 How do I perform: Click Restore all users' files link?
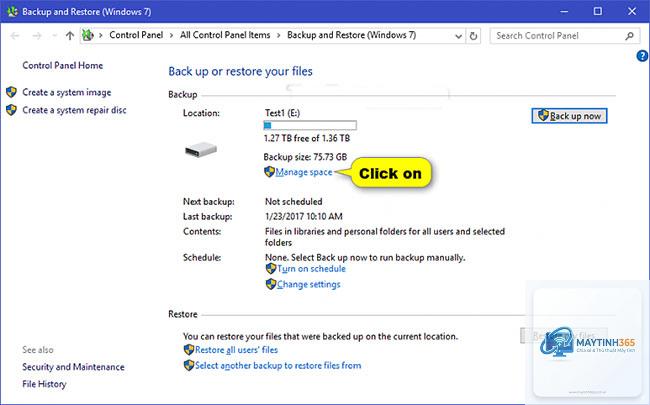click(236, 350)
